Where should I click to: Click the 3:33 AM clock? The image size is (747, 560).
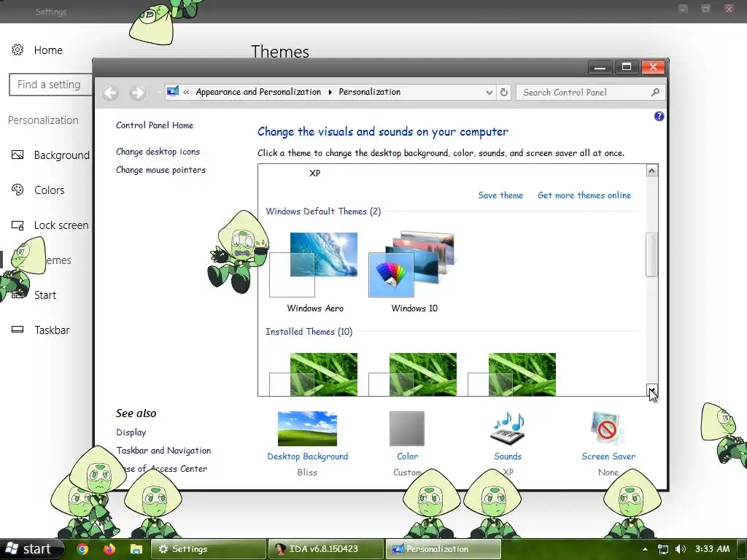pos(712,549)
